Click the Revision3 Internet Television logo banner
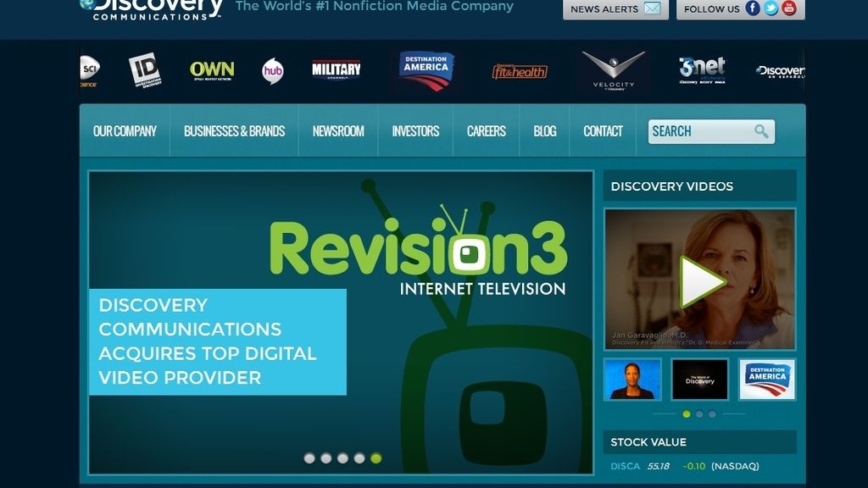 pos(419,252)
